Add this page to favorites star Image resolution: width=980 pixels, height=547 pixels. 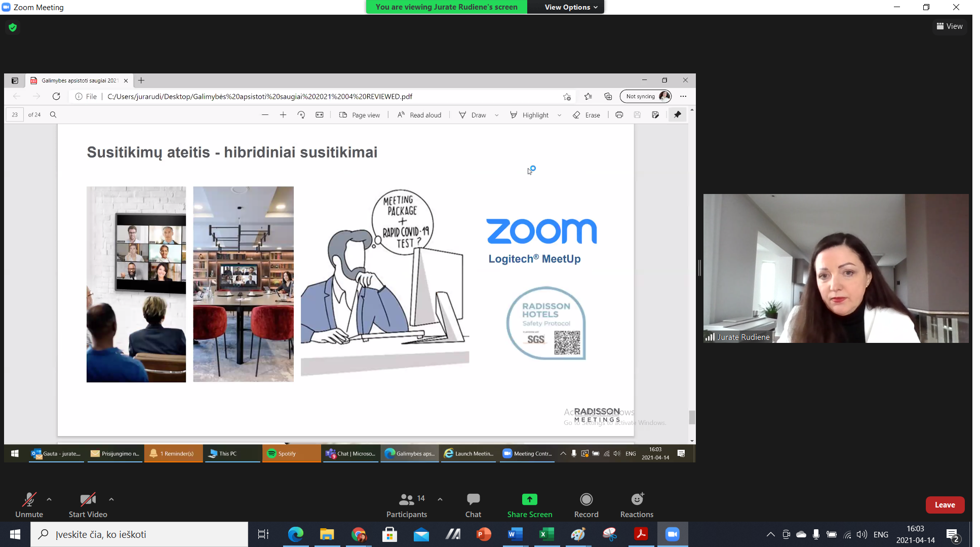[x=567, y=96]
